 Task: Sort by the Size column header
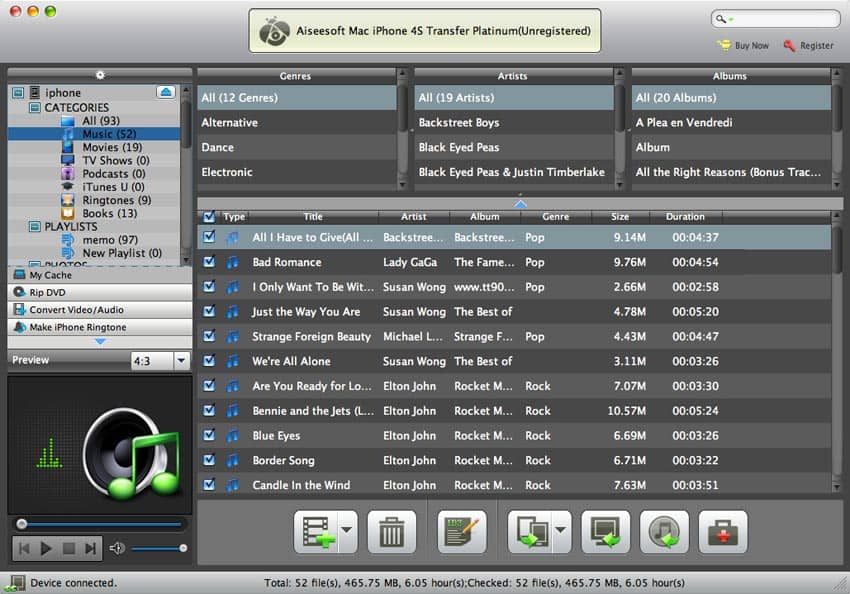(x=620, y=216)
